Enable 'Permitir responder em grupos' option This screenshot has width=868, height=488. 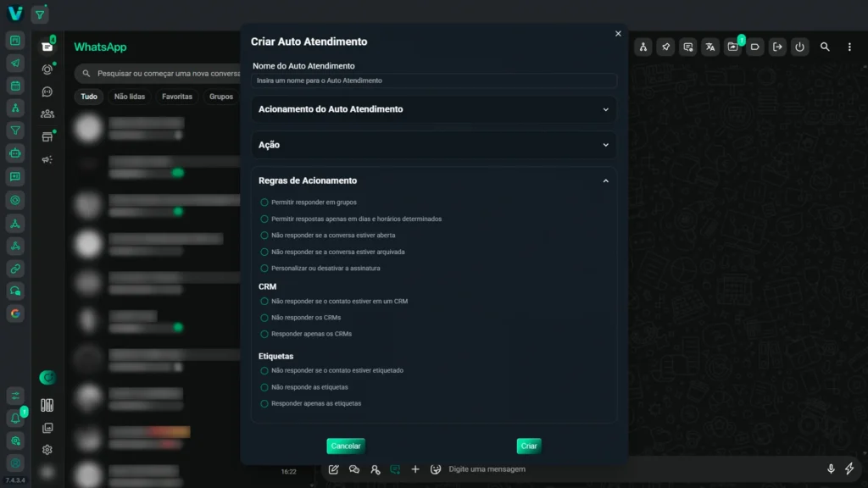(264, 202)
